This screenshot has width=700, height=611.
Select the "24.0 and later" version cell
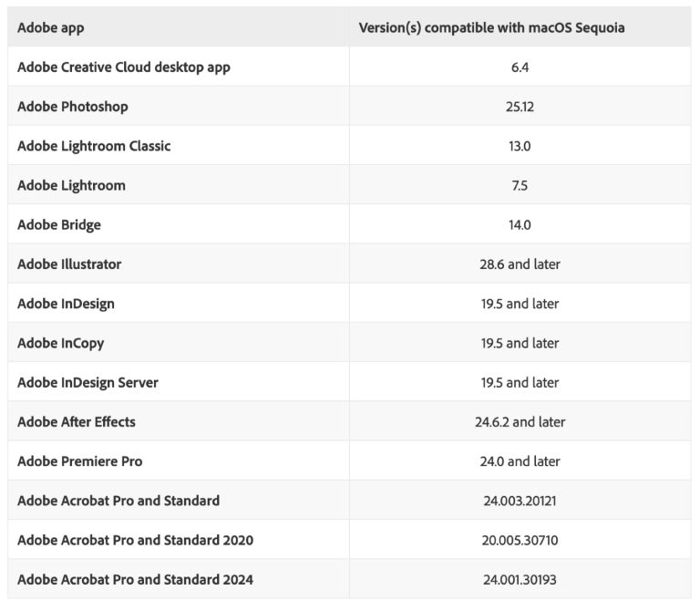520,461
